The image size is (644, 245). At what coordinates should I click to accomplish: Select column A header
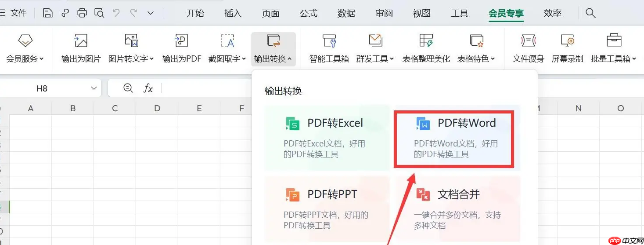(x=31, y=108)
